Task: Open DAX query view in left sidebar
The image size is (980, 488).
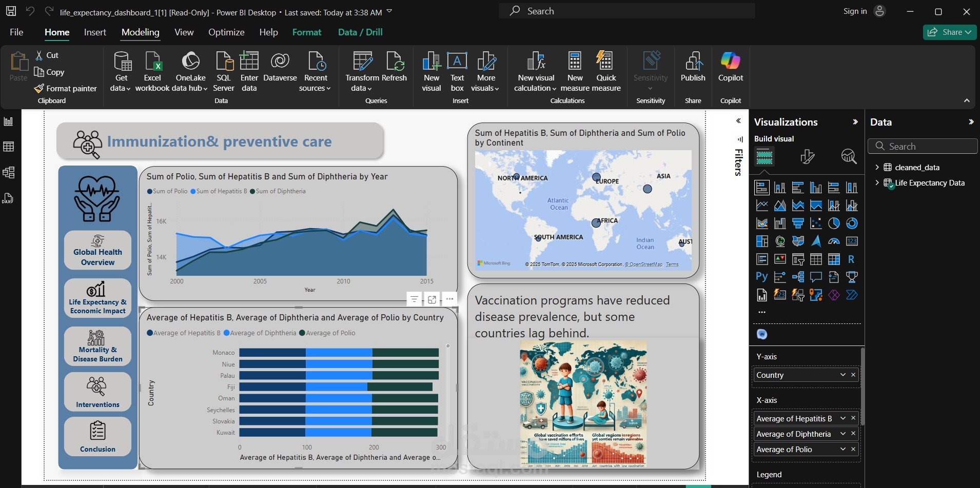Action: tap(9, 198)
